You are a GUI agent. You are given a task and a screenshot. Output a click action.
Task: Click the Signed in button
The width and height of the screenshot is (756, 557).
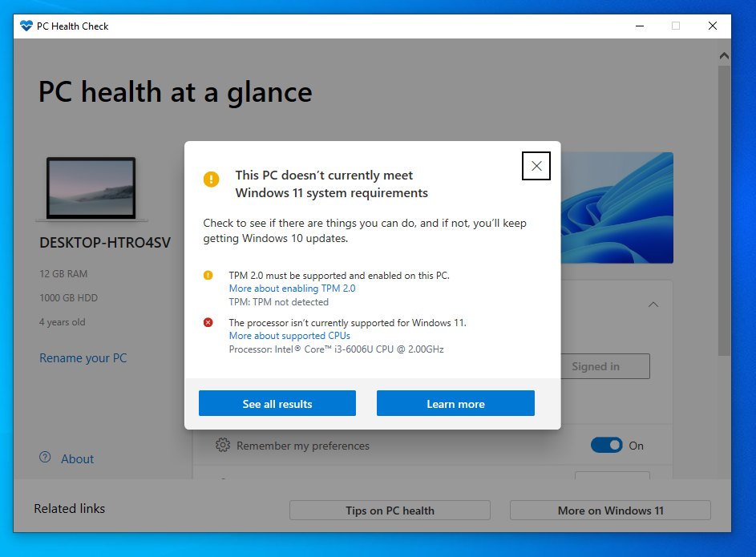click(604, 367)
